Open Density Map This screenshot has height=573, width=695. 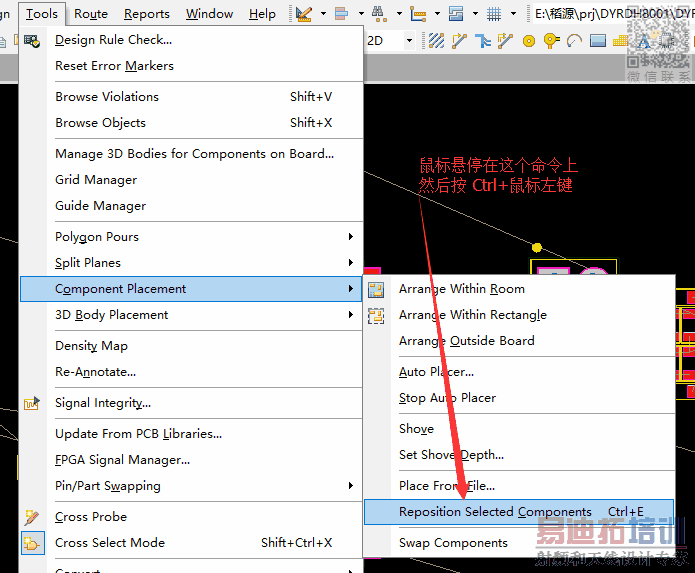191,346
